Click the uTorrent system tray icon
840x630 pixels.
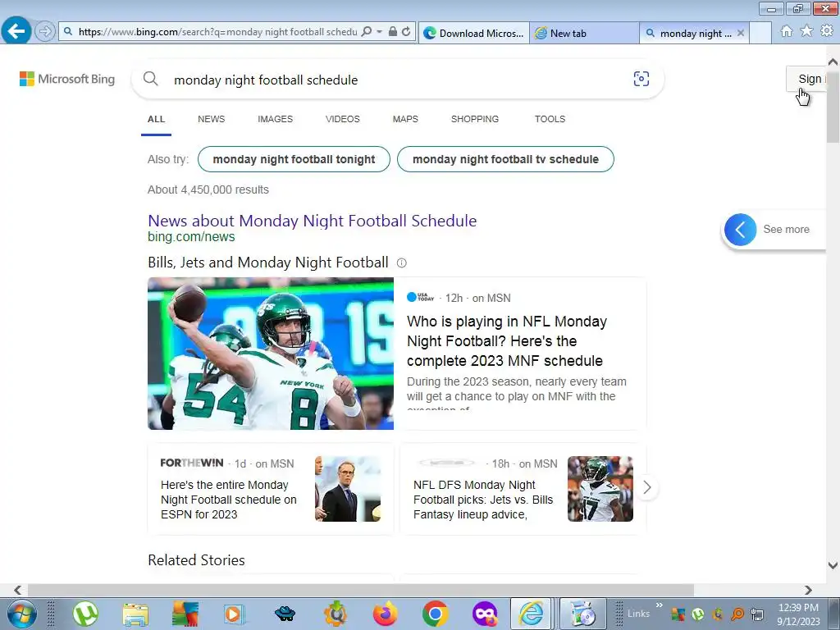(x=697, y=614)
